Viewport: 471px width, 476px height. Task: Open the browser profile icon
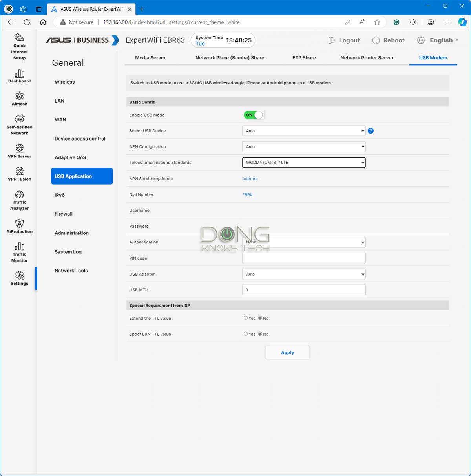[8, 9]
